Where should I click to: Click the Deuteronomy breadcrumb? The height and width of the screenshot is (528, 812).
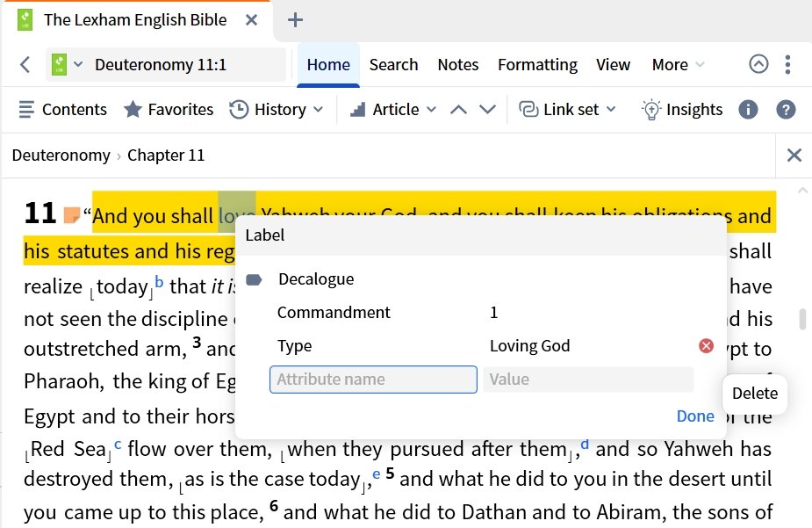(x=61, y=156)
